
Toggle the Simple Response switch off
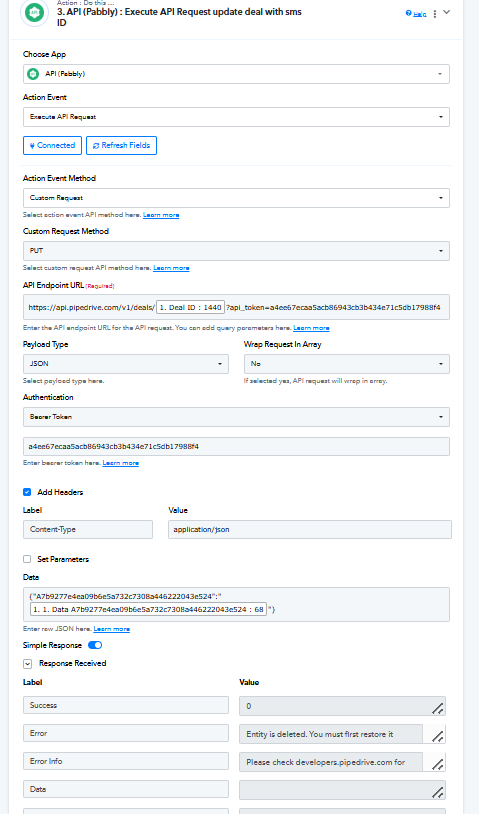(95, 645)
